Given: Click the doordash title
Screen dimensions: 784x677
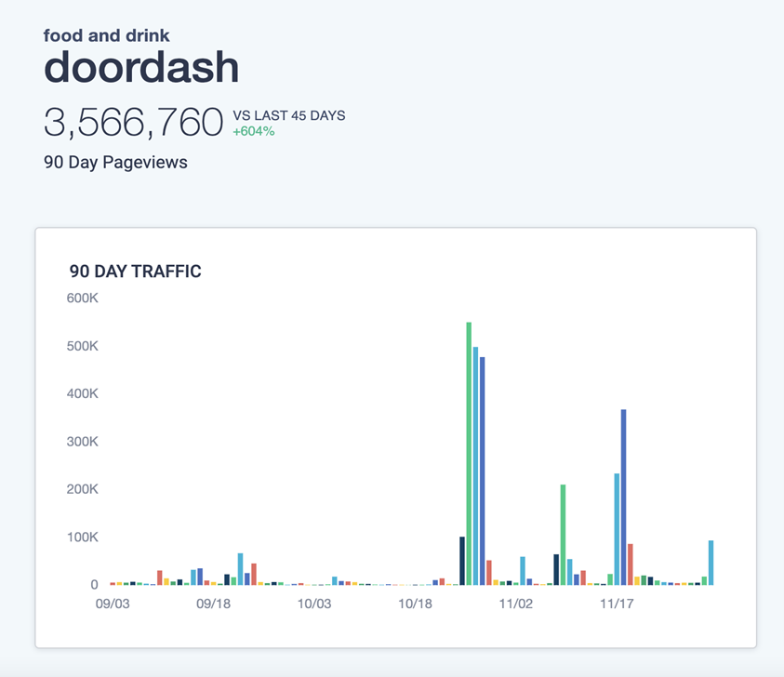Looking at the screenshot, I should click(x=141, y=67).
